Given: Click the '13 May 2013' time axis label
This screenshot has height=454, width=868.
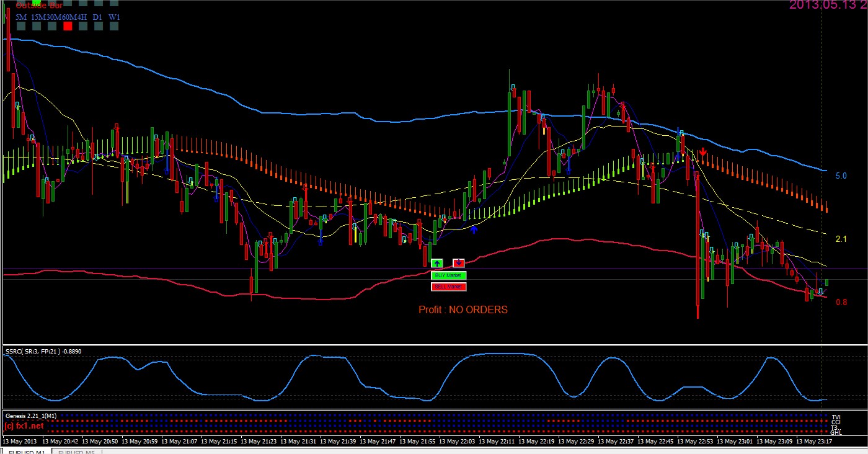Looking at the screenshot, I should (x=20, y=442).
